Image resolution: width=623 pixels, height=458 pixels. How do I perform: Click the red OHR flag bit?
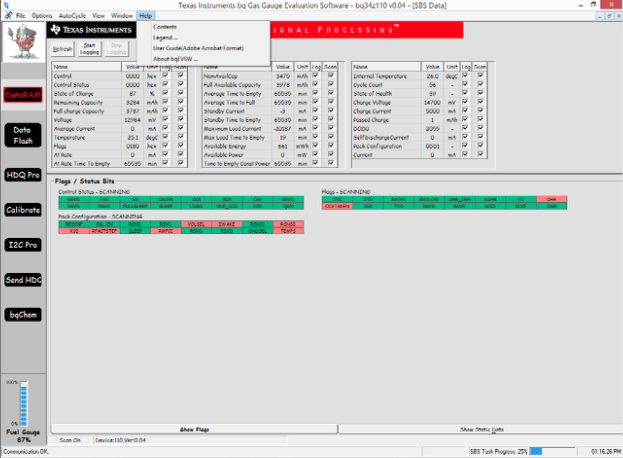(551, 199)
